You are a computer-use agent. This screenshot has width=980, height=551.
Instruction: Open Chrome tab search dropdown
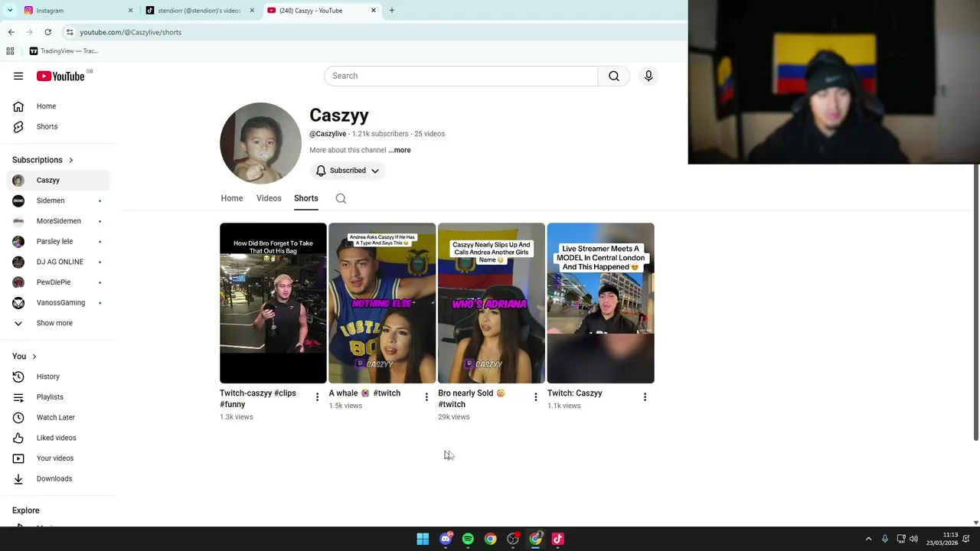tap(10, 11)
